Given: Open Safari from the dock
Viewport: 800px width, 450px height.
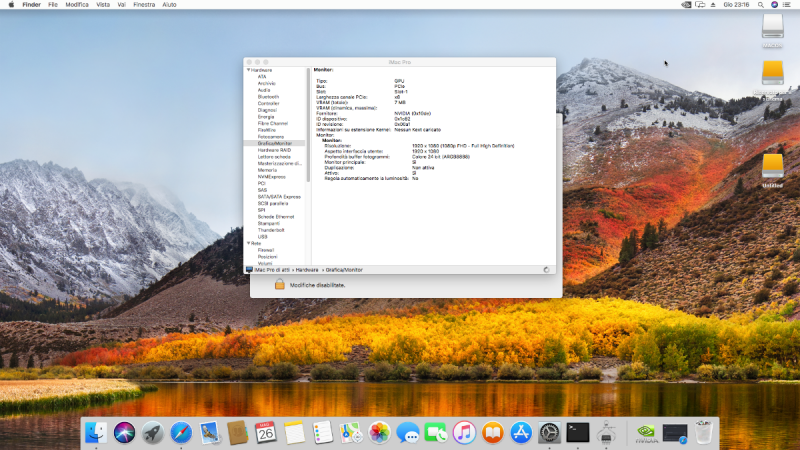Looking at the screenshot, I should point(181,432).
